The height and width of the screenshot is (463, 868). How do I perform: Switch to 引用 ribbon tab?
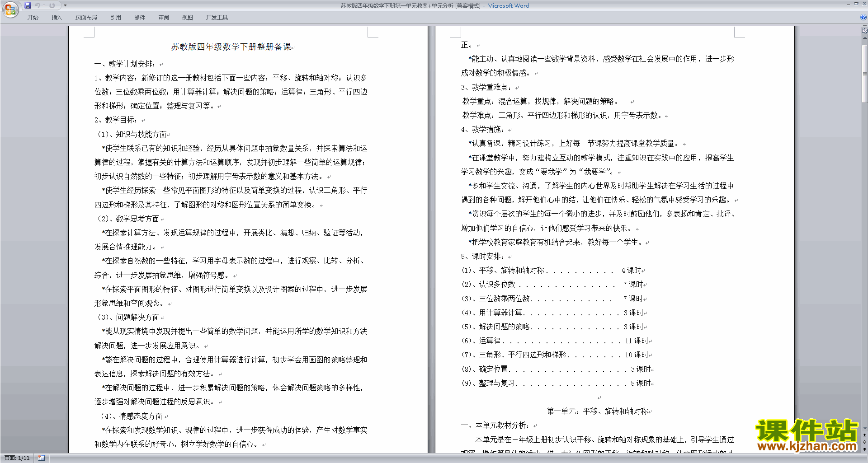(116, 18)
